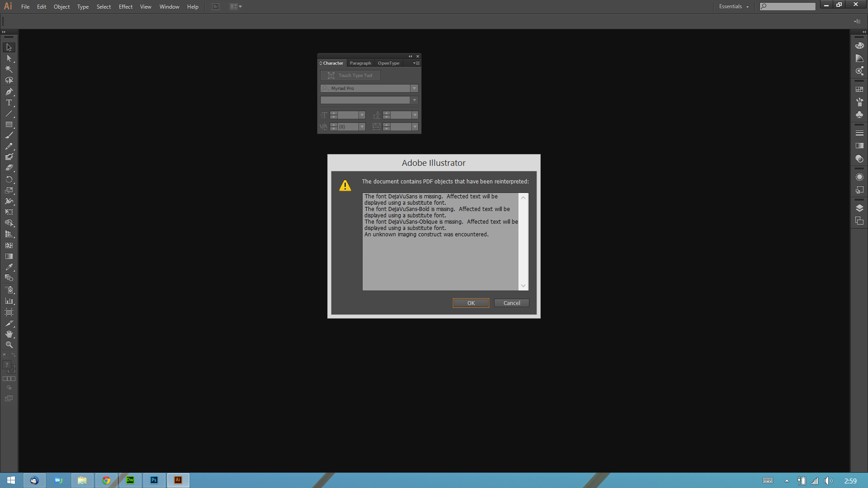This screenshot has height=488, width=868.
Task: Select the Line Segment tool
Action: (x=9, y=113)
